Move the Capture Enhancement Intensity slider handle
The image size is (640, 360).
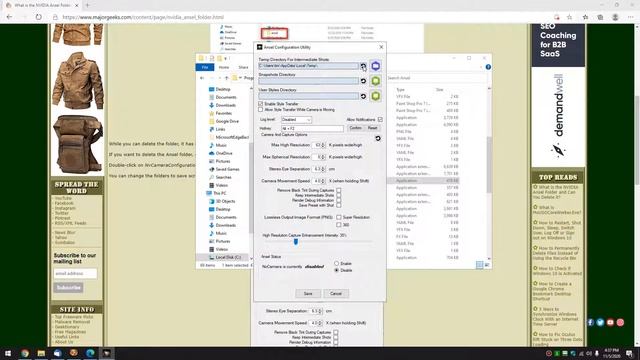296,242
